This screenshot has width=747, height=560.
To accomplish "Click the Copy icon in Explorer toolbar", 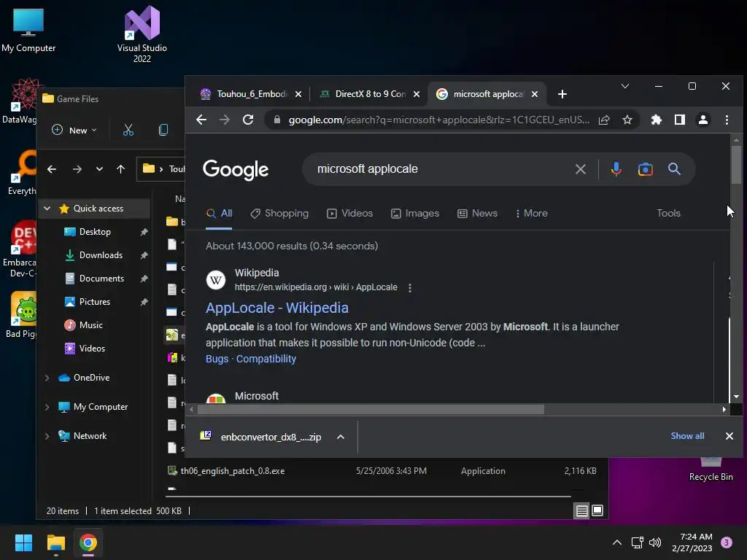I will [x=163, y=130].
